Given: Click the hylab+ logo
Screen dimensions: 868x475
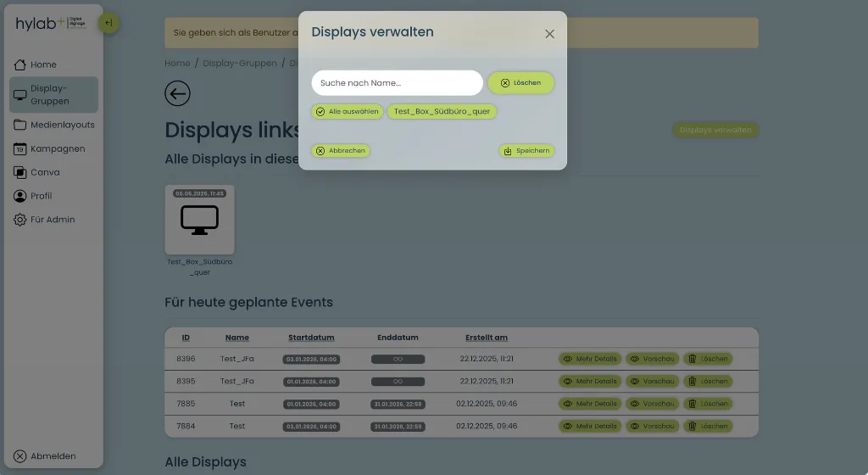Looking at the screenshot, I should point(50,23).
